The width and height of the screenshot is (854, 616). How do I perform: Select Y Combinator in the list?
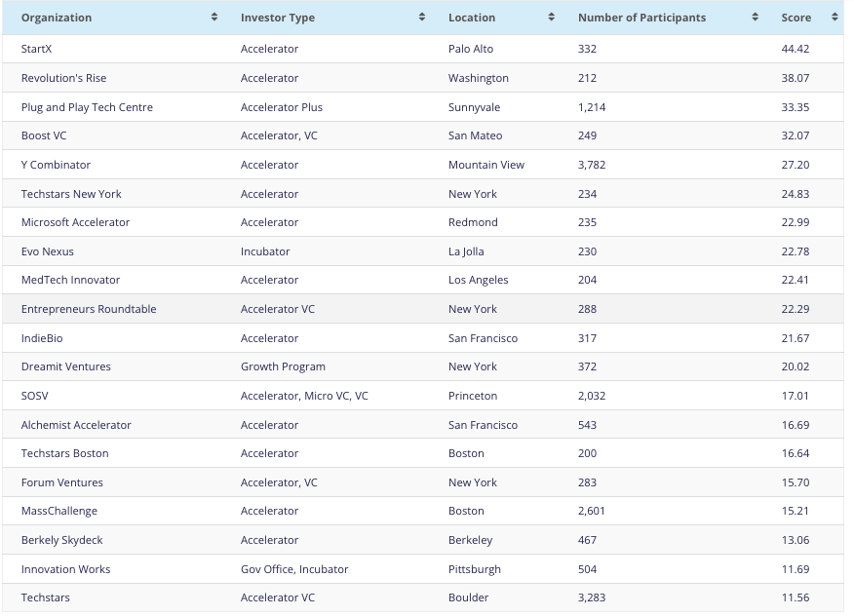(56, 165)
